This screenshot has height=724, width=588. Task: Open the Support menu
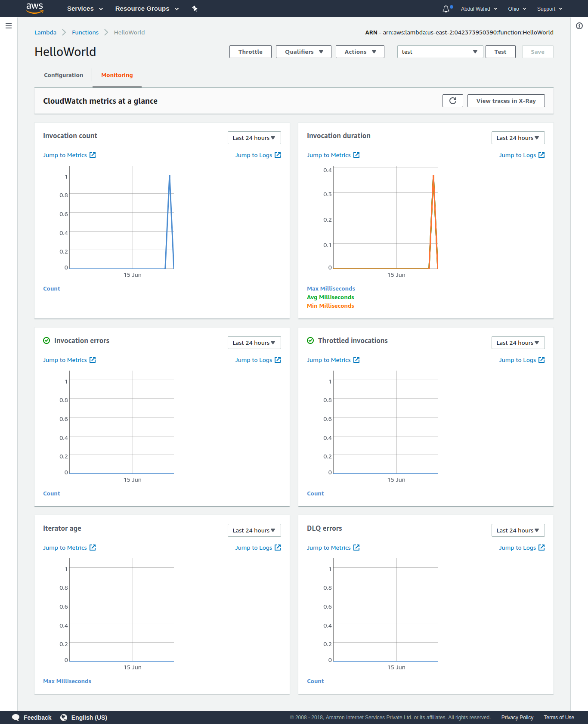click(x=550, y=9)
